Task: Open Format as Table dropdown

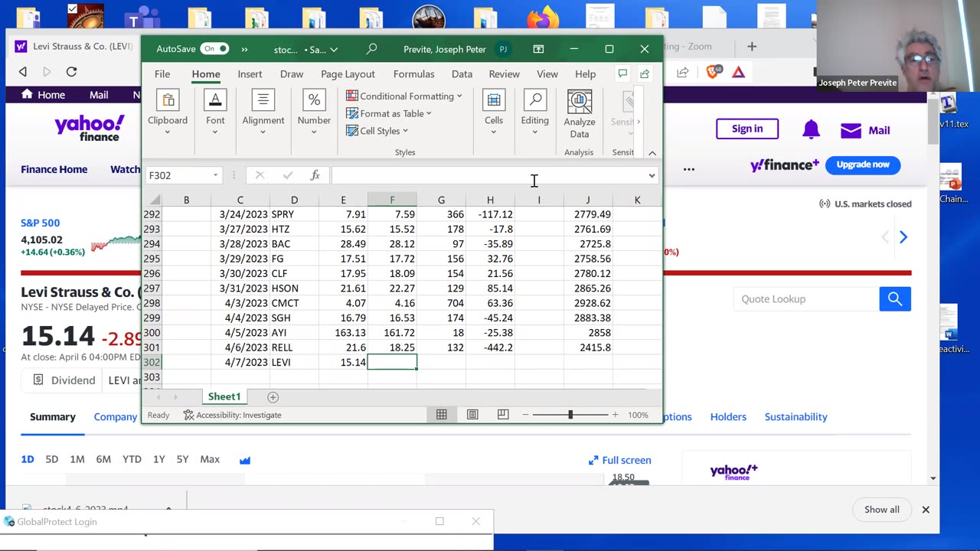Action: pos(389,113)
